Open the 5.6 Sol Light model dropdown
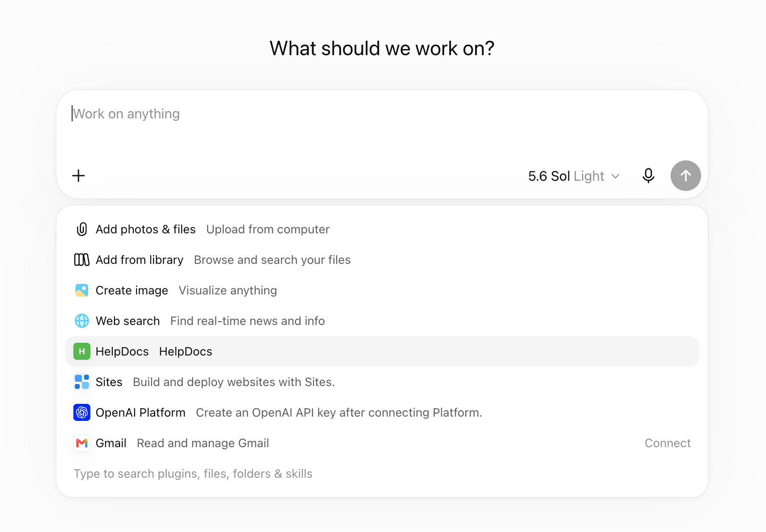Viewport: 766px width, 532px height. (x=574, y=176)
